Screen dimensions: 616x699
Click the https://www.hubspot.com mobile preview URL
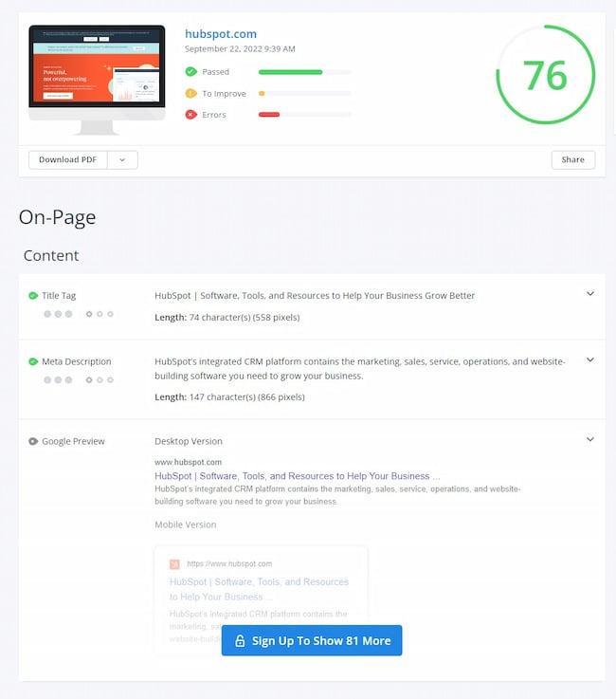(229, 564)
